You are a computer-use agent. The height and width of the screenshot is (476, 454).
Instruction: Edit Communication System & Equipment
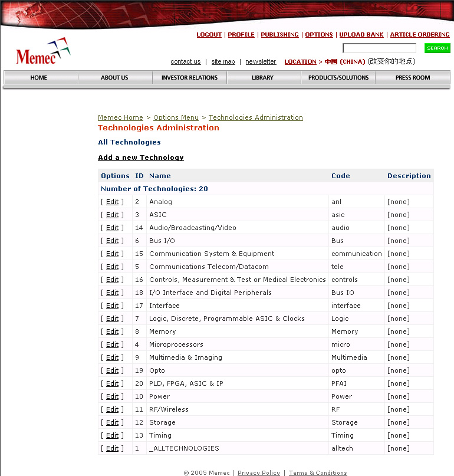(112, 254)
